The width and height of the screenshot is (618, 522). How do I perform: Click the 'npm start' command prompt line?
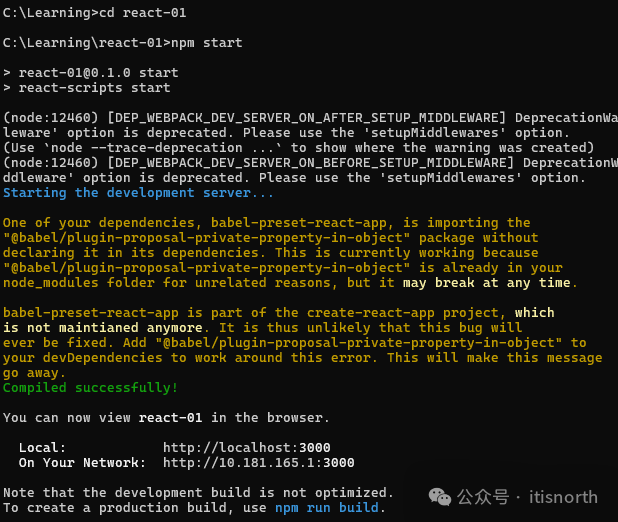pyautogui.click(x=122, y=42)
